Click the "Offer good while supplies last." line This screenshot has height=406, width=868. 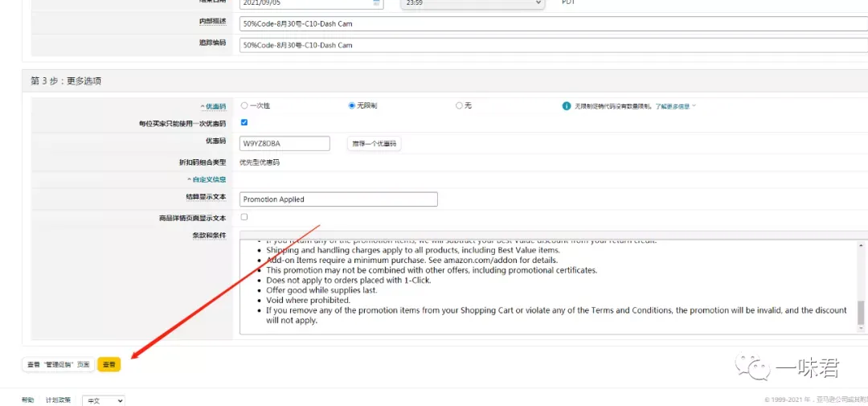click(321, 290)
